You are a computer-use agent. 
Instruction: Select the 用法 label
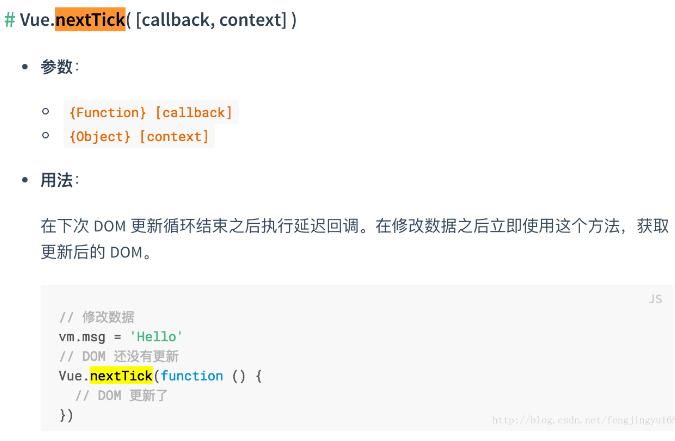(58, 180)
